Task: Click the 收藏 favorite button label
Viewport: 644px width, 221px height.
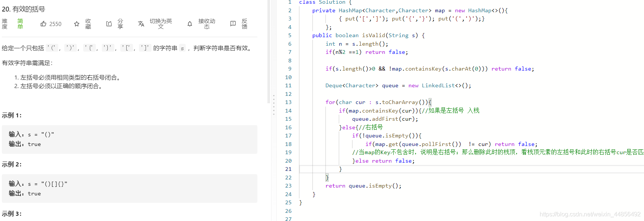Action: pyautogui.click(x=88, y=24)
